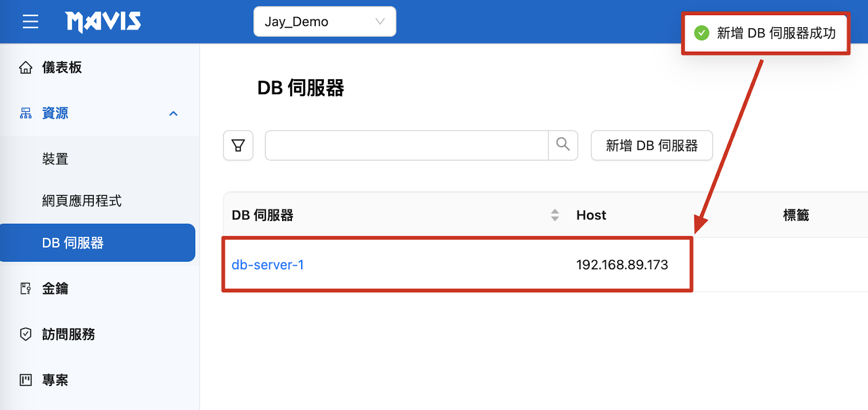
Task: Open the Jay_Demo project dropdown
Action: [x=324, y=22]
